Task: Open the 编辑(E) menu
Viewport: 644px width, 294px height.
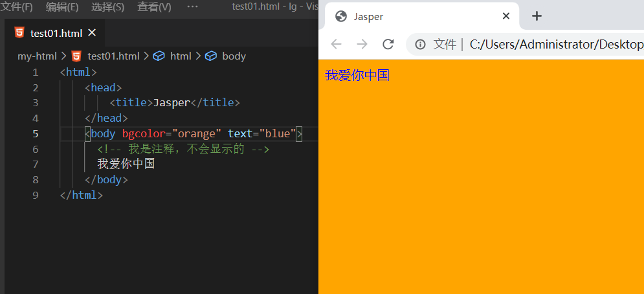Action: coord(62,6)
